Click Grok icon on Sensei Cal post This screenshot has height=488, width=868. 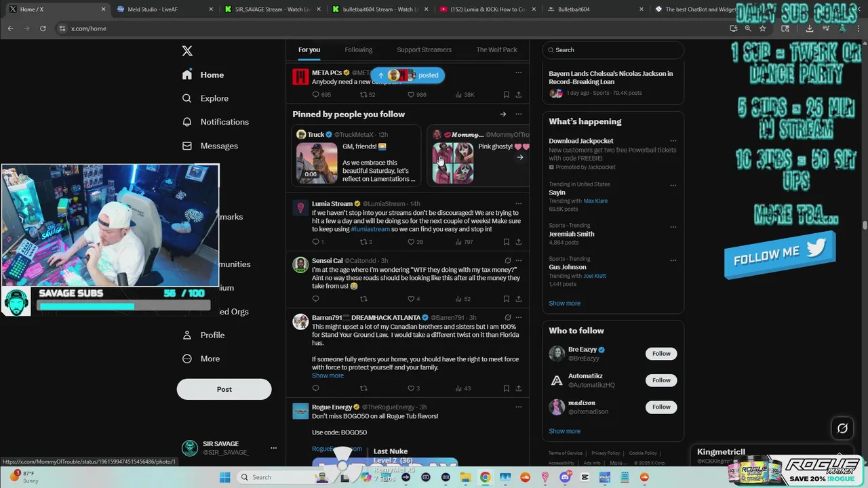tap(507, 260)
